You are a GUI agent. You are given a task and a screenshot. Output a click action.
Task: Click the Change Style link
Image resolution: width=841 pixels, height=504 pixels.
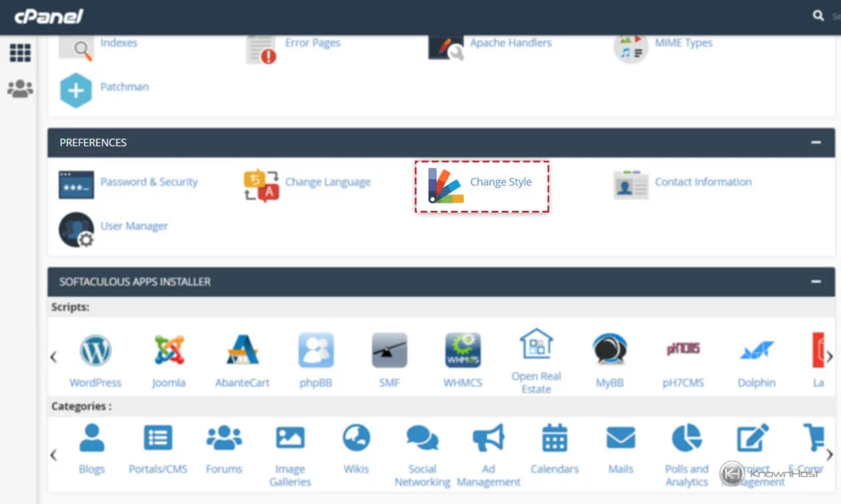click(x=501, y=181)
